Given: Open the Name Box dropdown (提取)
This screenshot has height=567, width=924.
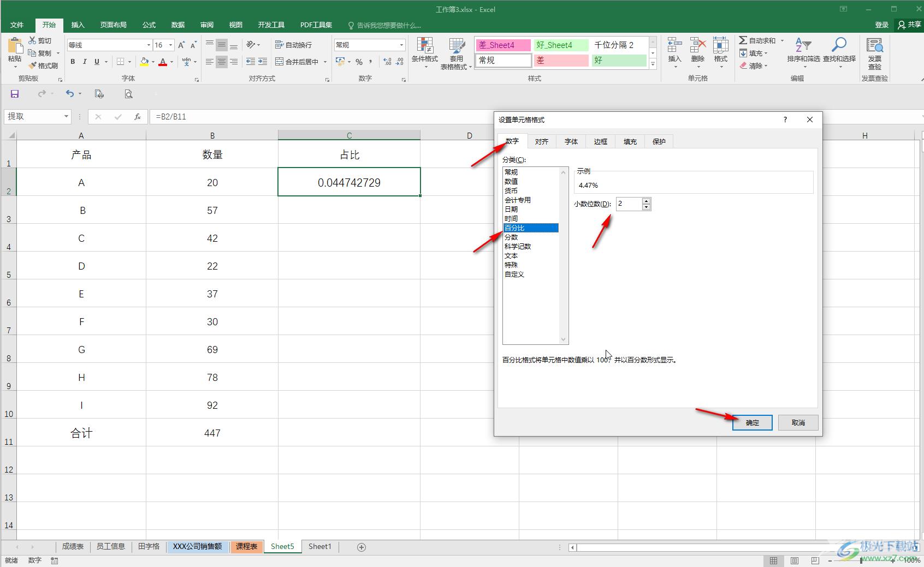Looking at the screenshot, I should coord(66,116).
